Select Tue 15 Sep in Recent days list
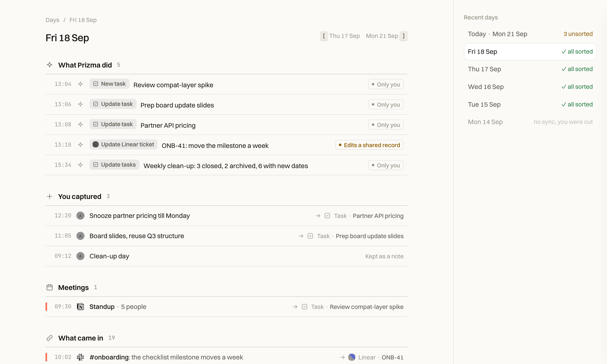This screenshot has height=364, width=607. pyautogui.click(x=530, y=104)
